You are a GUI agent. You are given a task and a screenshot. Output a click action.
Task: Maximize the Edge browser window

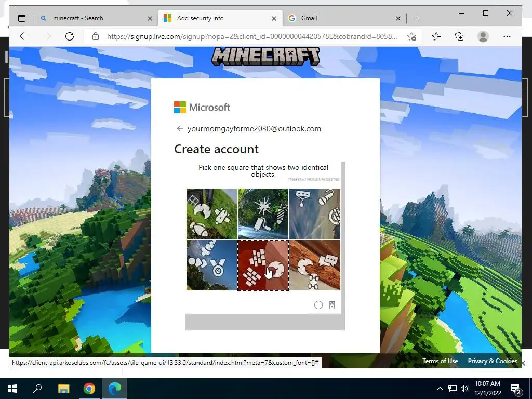486,13
